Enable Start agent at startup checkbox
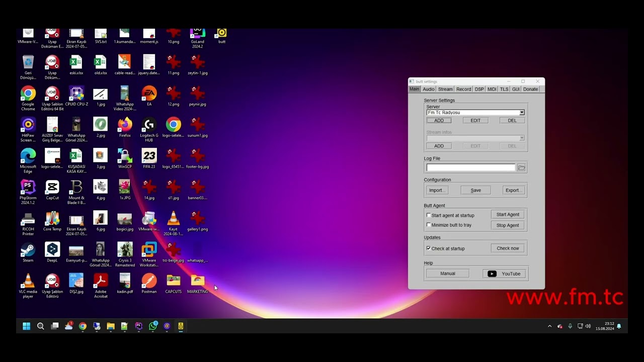The height and width of the screenshot is (362, 644). pyautogui.click(x=429, y=215)
